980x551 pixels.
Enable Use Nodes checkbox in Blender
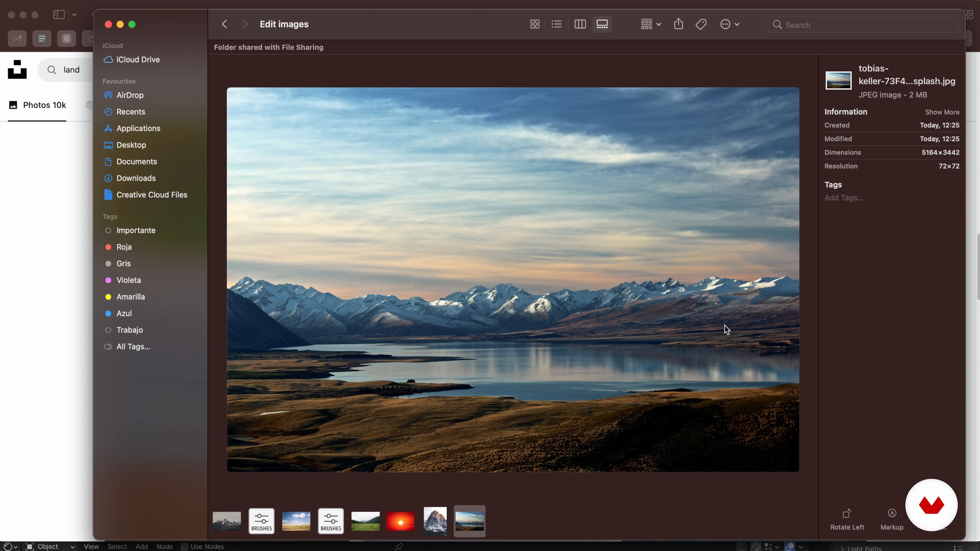tap(185, 546)
